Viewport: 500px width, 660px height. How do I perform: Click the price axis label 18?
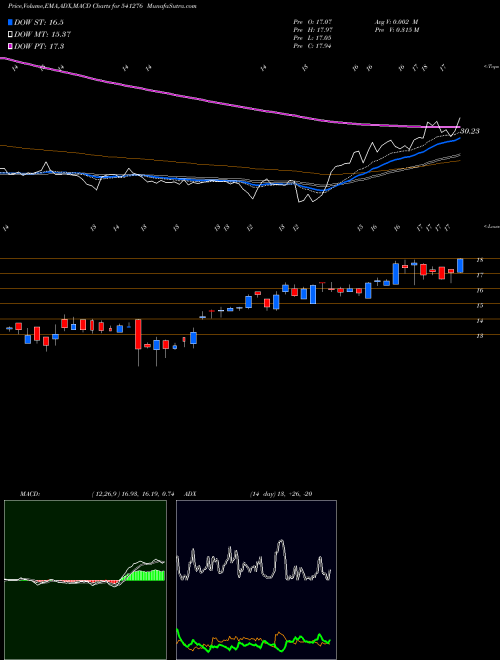click(479, 260)
